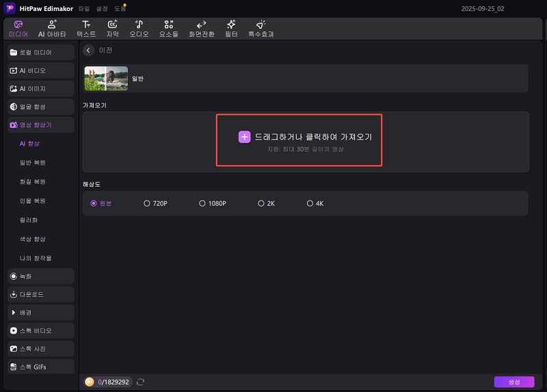Select the 텍스트 tool icon

(86, 25)
